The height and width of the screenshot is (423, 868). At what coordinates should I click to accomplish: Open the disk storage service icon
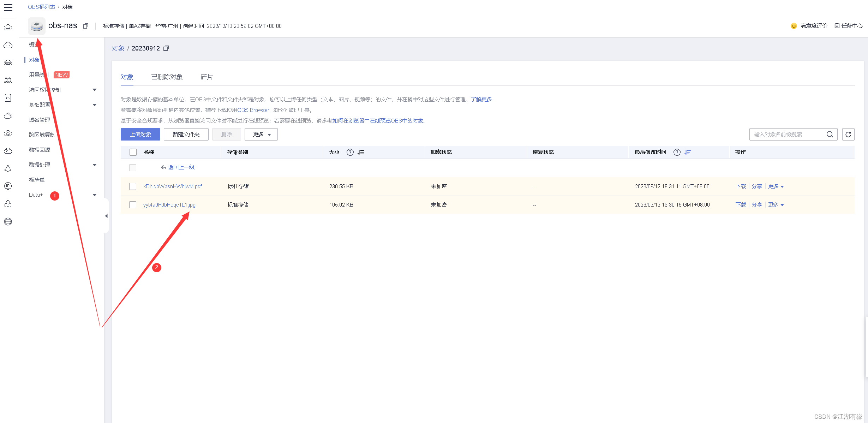tap(8, 98)
